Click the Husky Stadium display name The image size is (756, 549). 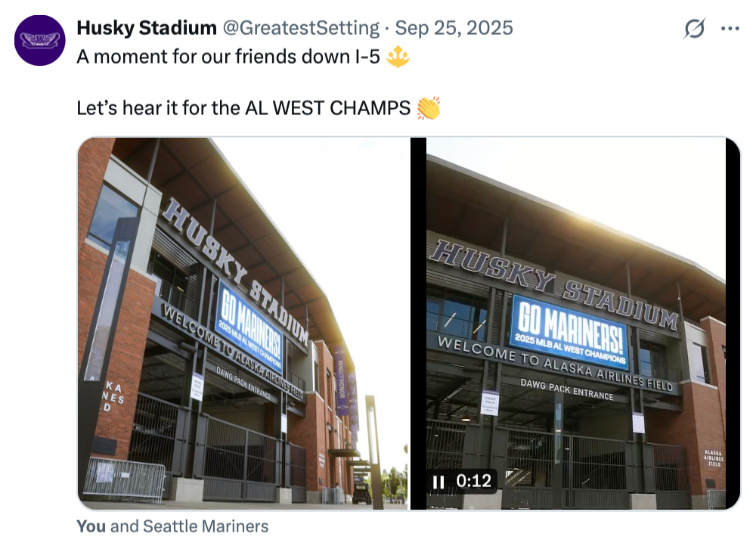pyautogui.click(x=147, y=28)
